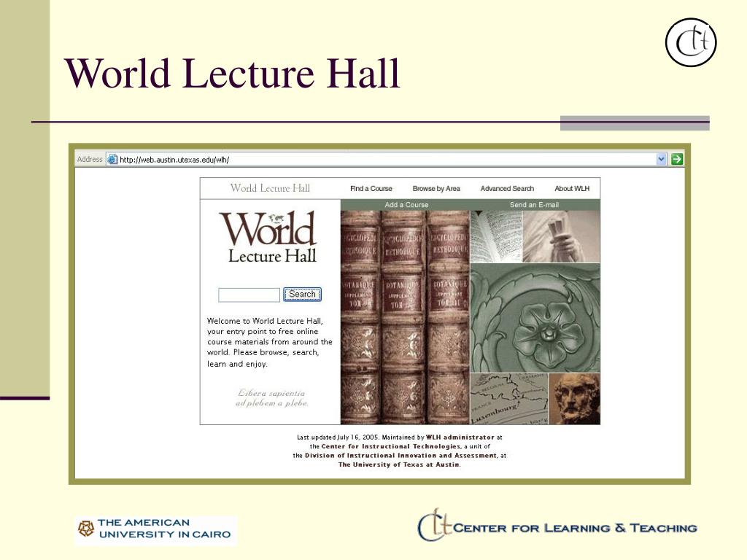Follow the Center for Instructional Technologies link
This screenshot has height=560, width=747.
[391, 446]
